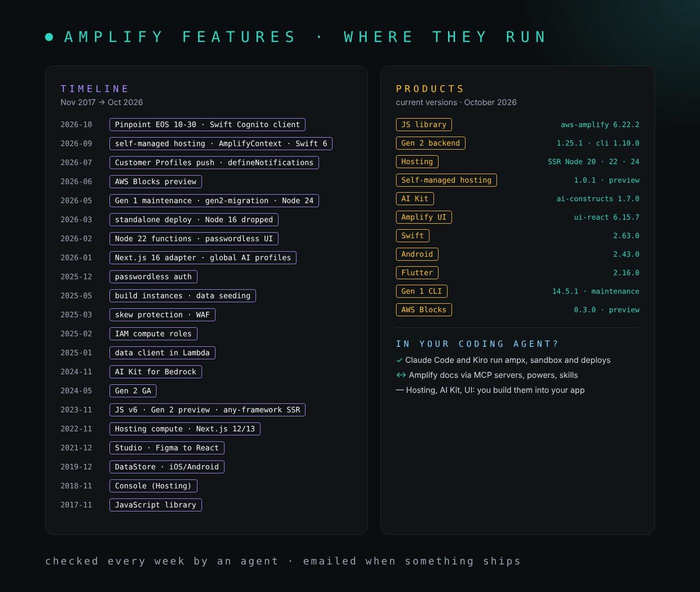The image size is (700, 592).
Task: Select the Gen 2 backend product tag
Action: click(430, 143)
